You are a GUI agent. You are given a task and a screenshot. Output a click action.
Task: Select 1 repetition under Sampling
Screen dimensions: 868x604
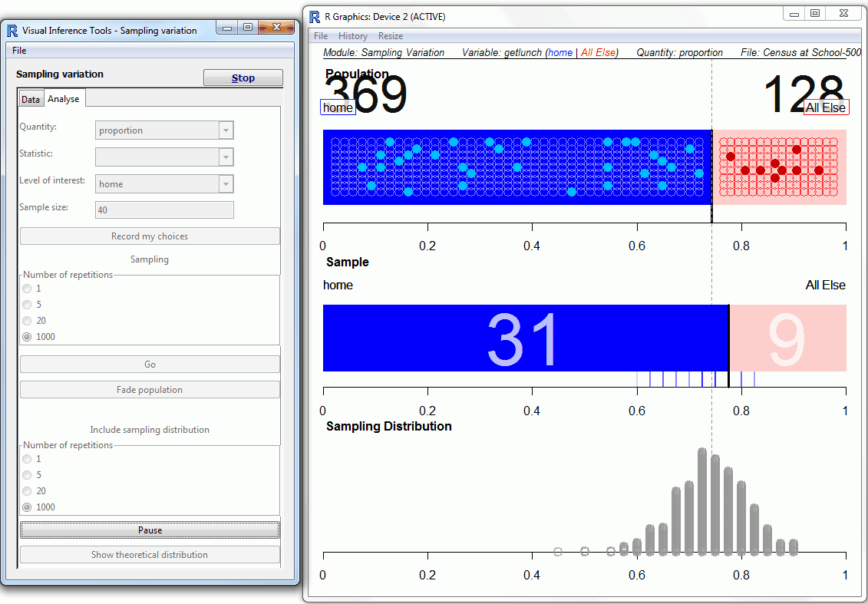(x=28, y=289)
